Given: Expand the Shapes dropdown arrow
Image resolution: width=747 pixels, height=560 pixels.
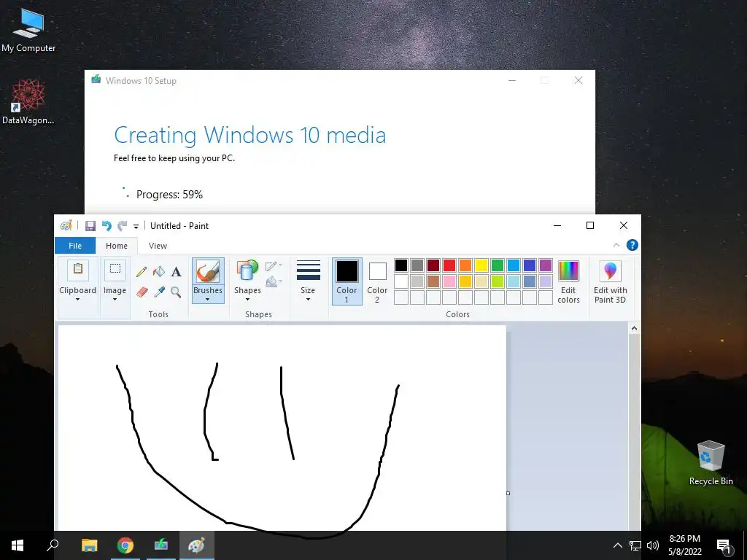Looking at the screenshot, I should (247, 300).
